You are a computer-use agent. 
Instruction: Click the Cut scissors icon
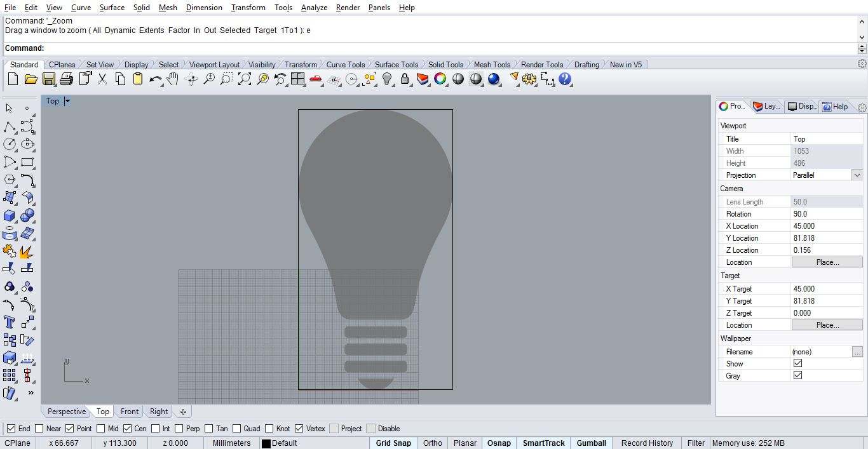102,79
